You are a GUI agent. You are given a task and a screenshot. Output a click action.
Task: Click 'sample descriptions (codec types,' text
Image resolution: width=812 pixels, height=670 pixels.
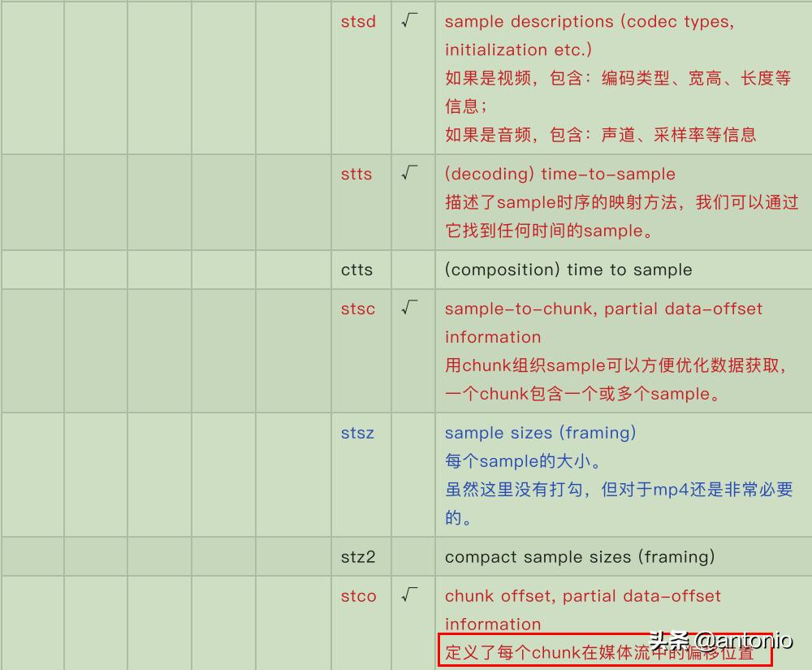click(x=590, y=22)
